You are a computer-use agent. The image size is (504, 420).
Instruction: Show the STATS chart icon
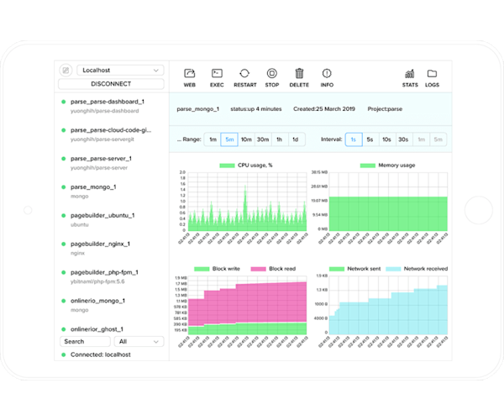(x=409, y=74)
